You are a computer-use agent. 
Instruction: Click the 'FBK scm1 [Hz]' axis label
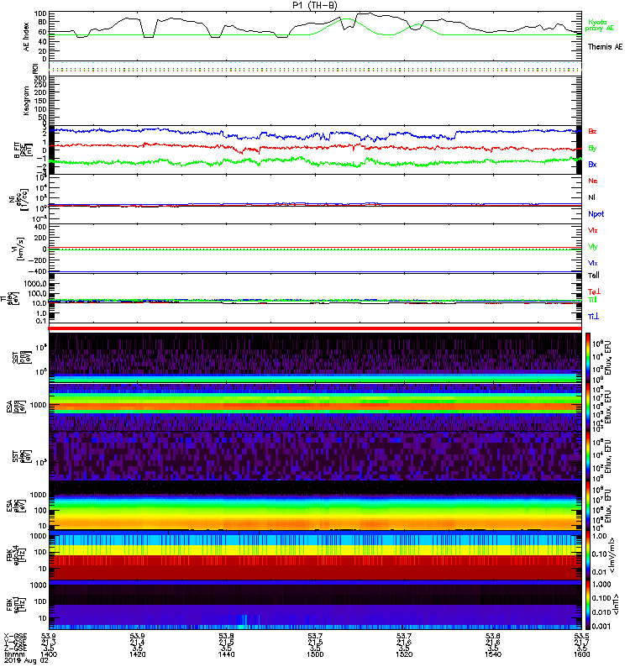tap(14, 604)
